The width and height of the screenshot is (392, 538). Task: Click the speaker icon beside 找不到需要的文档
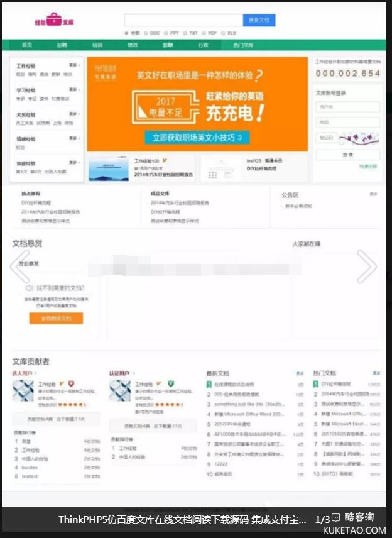click(30, 288)
